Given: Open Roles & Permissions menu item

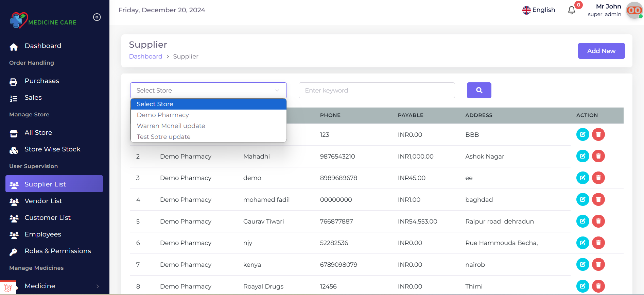Looking at the screenshot, I should click(58, 251).
